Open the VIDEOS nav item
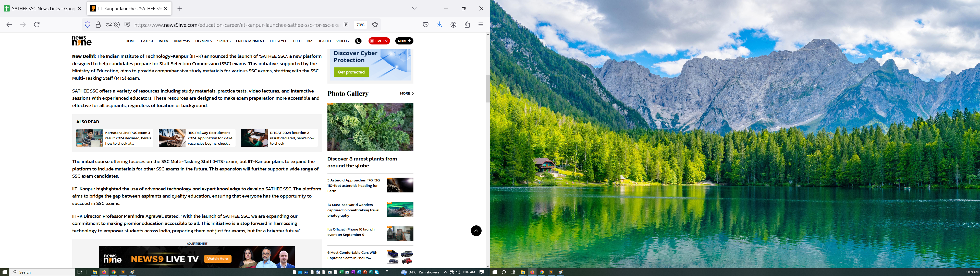The image size is (980, 276). pos(342,41)
